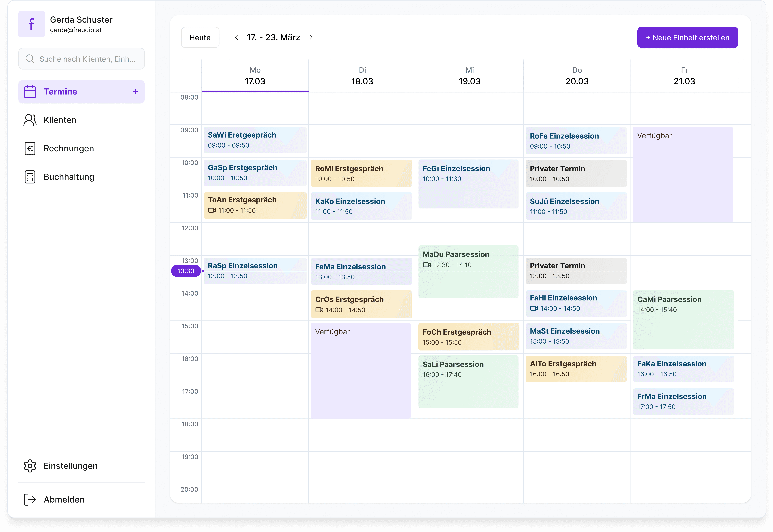773x532 pixels.
Task: Select Tuesday 18.03 column header
Action: pos(362,76)
